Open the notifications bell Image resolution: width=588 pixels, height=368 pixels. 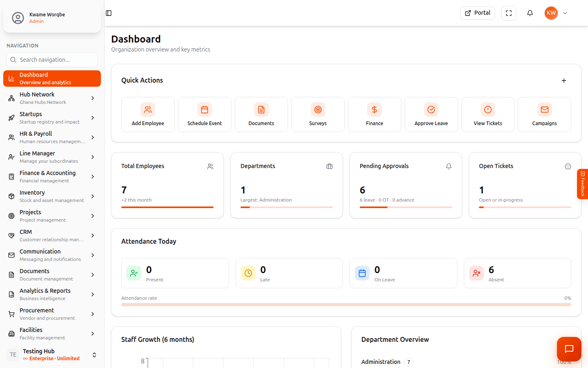point(530,13)
